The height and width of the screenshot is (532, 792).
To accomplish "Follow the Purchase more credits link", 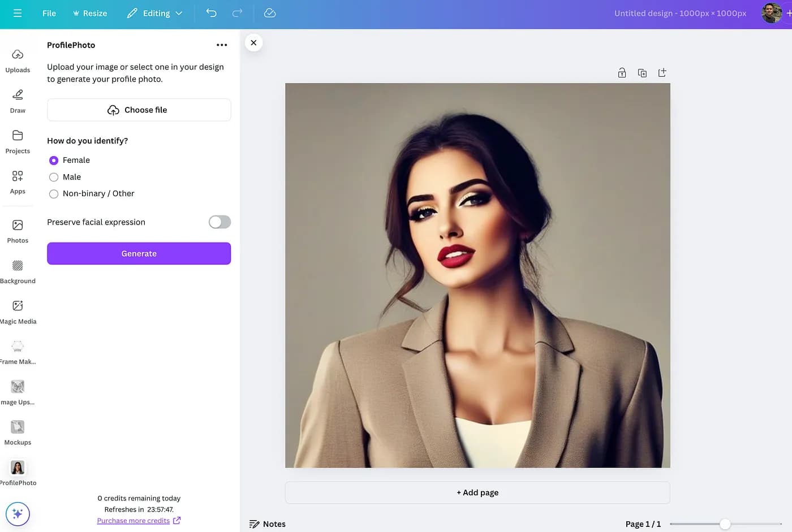I will pos(134,521).
